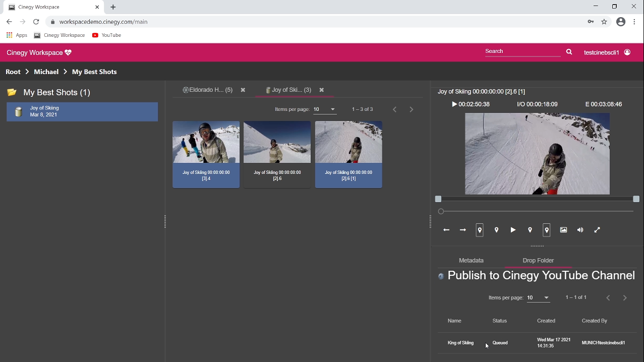This screenshot has height=362, width=644.
Task: Bookmark this page with the star icon
Action: pyautogui.click(x=604, y=22)
